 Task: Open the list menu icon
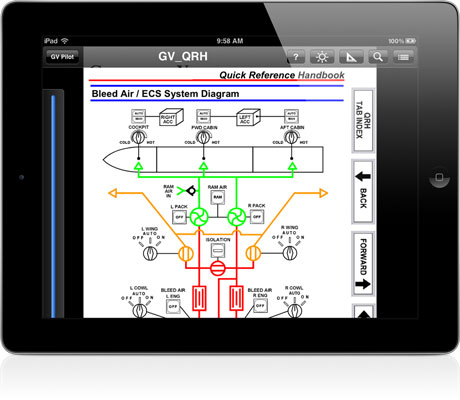(x=403, y=57)
